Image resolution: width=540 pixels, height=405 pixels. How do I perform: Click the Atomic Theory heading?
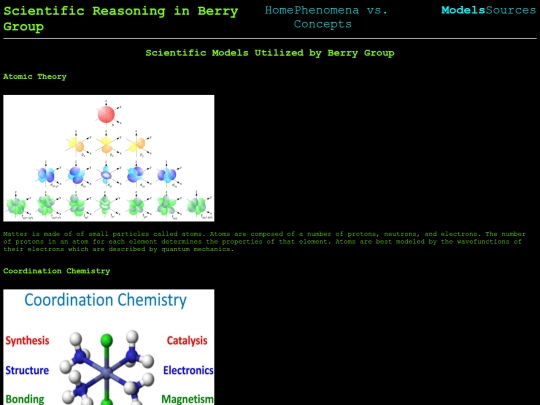coord(35,76)
